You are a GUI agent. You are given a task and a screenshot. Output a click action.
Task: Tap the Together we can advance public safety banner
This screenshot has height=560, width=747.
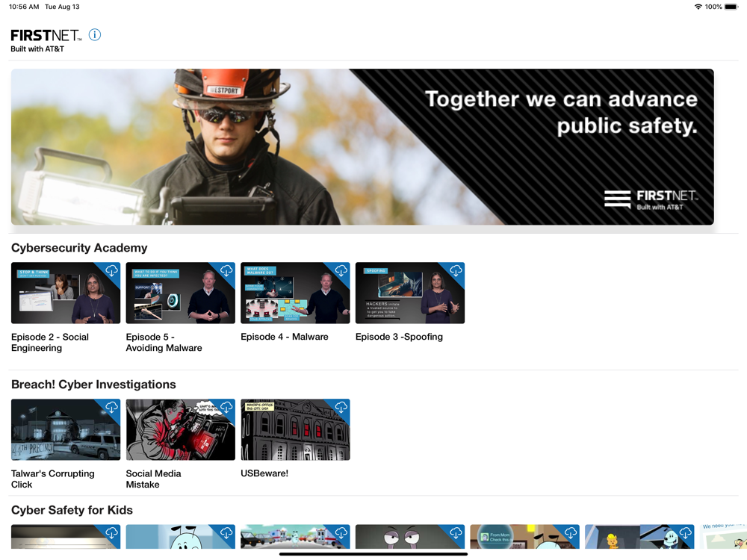362,147
